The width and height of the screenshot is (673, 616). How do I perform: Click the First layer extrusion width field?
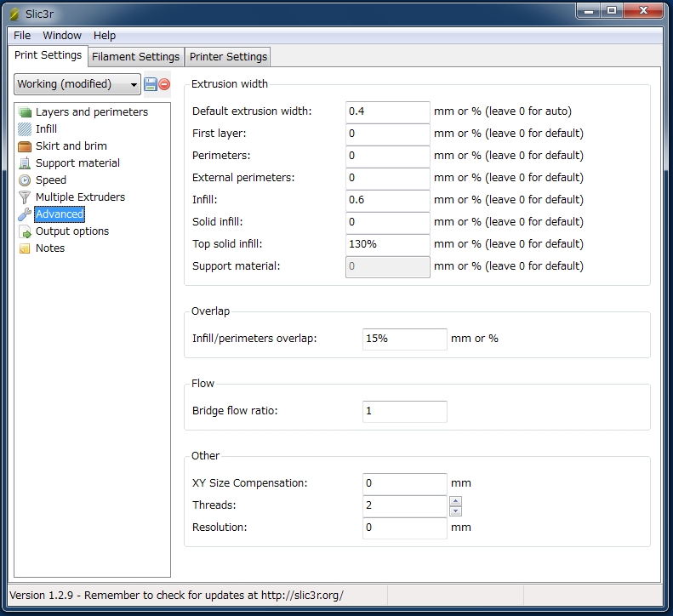pyautogui.click(x=388, y=134)
